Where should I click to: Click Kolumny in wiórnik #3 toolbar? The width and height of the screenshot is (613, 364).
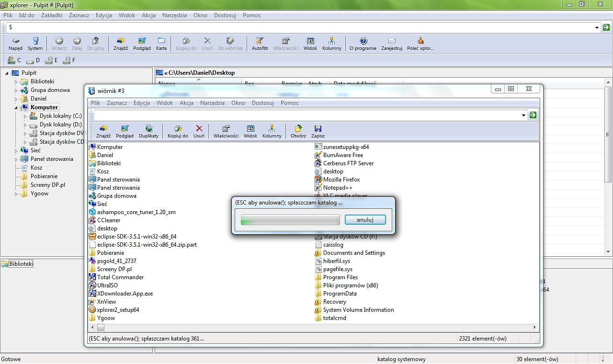272,132
